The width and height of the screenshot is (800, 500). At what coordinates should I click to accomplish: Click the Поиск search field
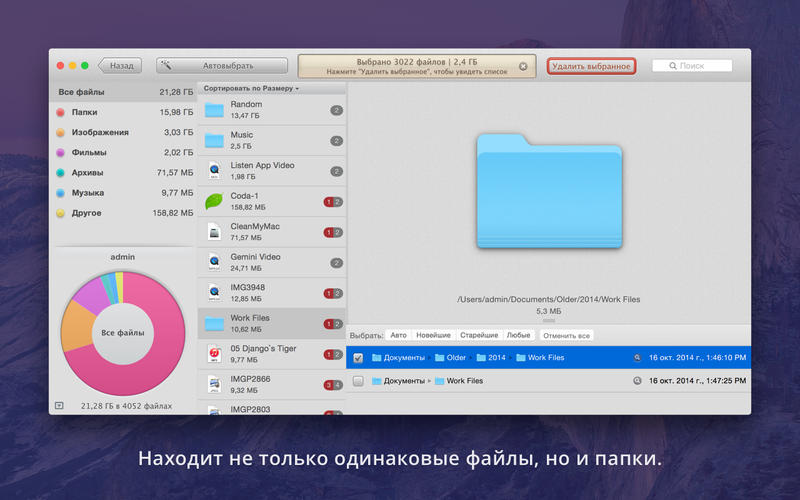(x=692, y=66)
